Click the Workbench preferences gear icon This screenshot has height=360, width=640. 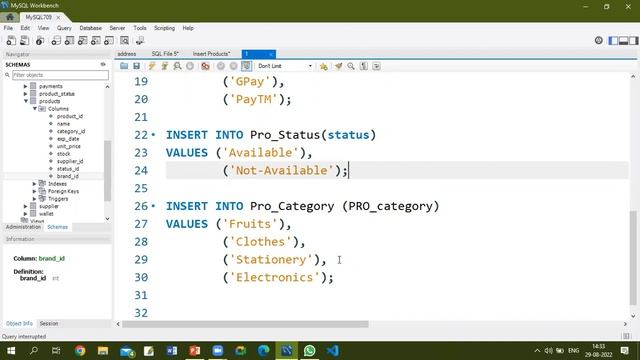pyautogui.click(x=598, y=40)
